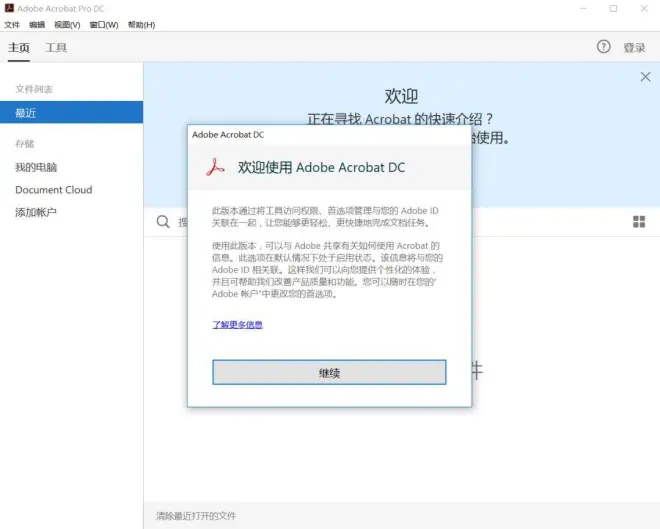Close the Acrobat Pro DC window

point(644,8)
